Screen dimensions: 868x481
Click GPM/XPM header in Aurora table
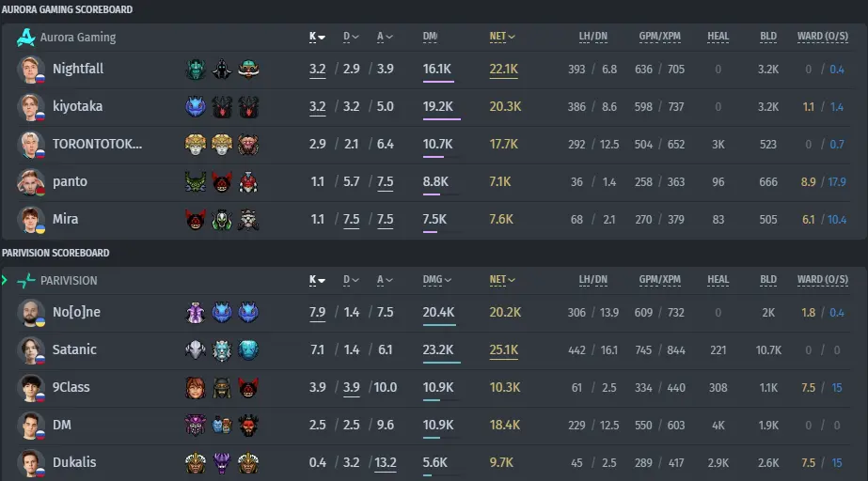click(660, 37)
